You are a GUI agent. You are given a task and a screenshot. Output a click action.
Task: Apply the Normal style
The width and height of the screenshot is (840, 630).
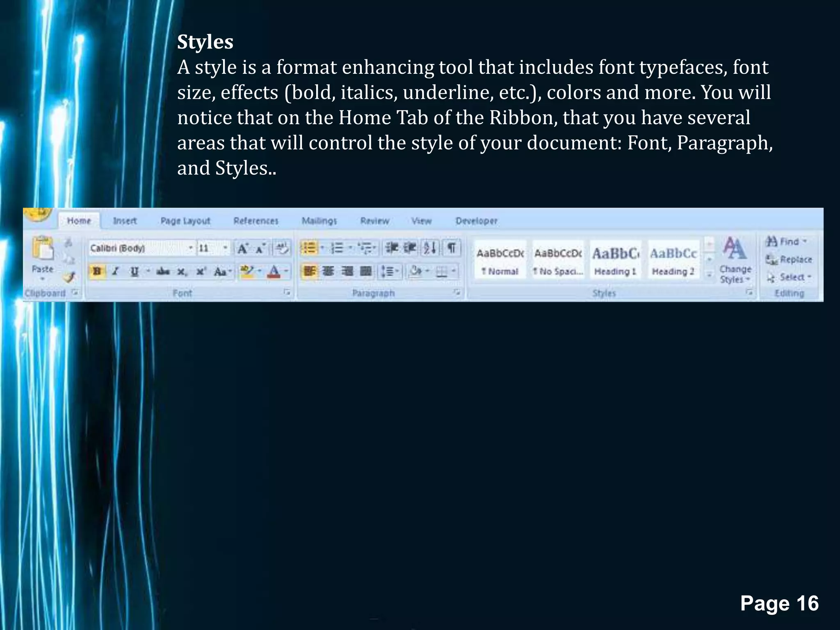[500, 260]
